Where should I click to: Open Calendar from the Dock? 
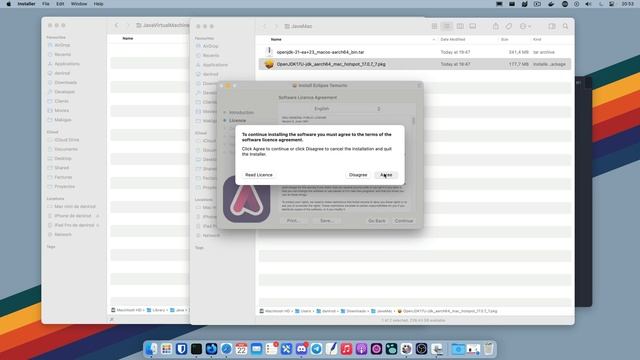241,349
